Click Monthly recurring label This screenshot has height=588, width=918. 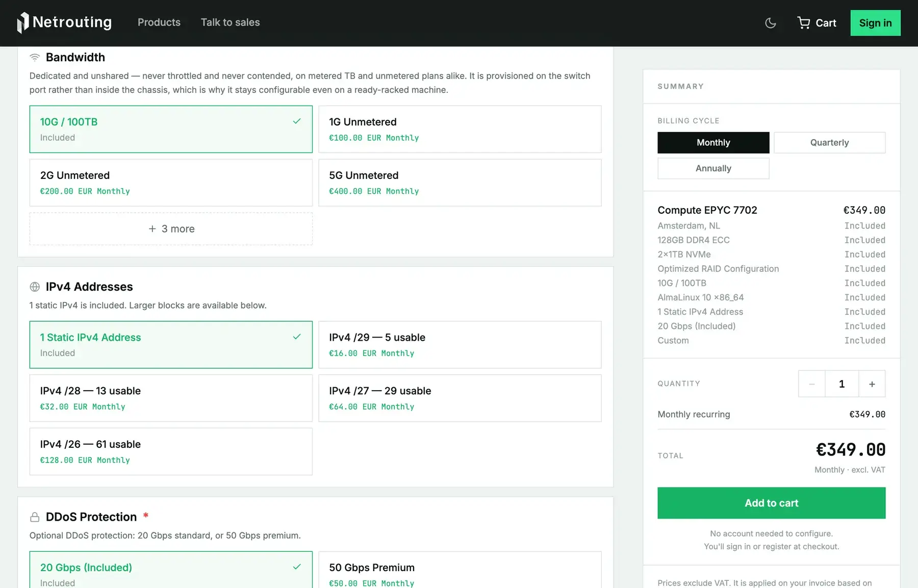[x=694, y=415]
